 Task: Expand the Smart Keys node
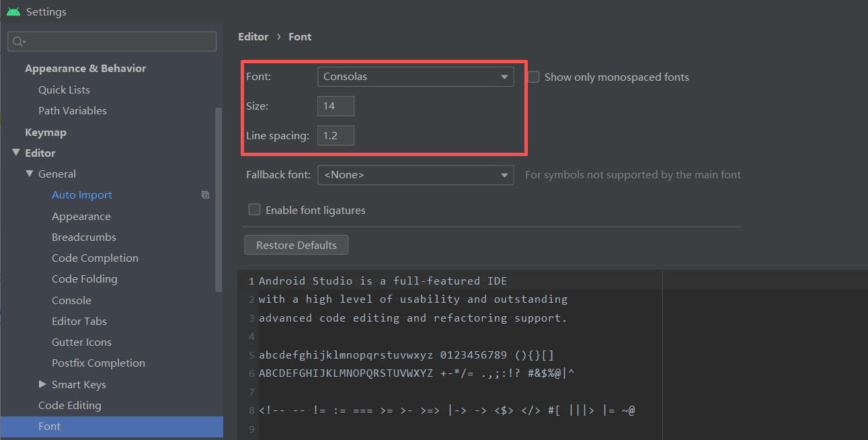(43, 384)
